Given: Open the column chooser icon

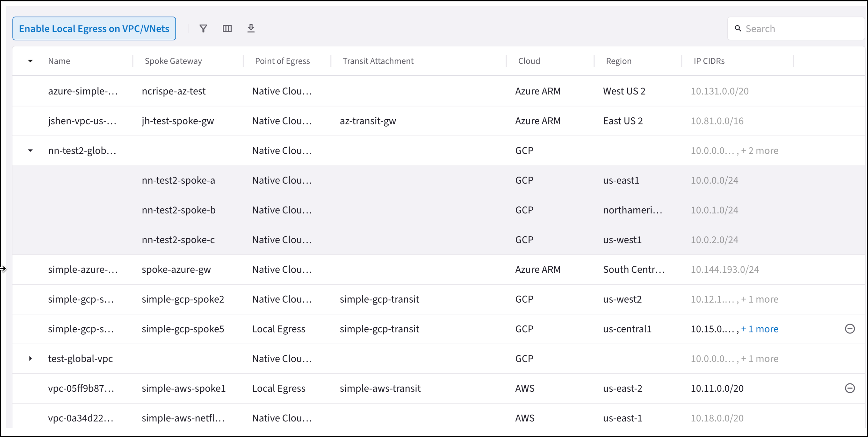Looking at the screenshot, I should pyautogui.click(x=227, y=29).
